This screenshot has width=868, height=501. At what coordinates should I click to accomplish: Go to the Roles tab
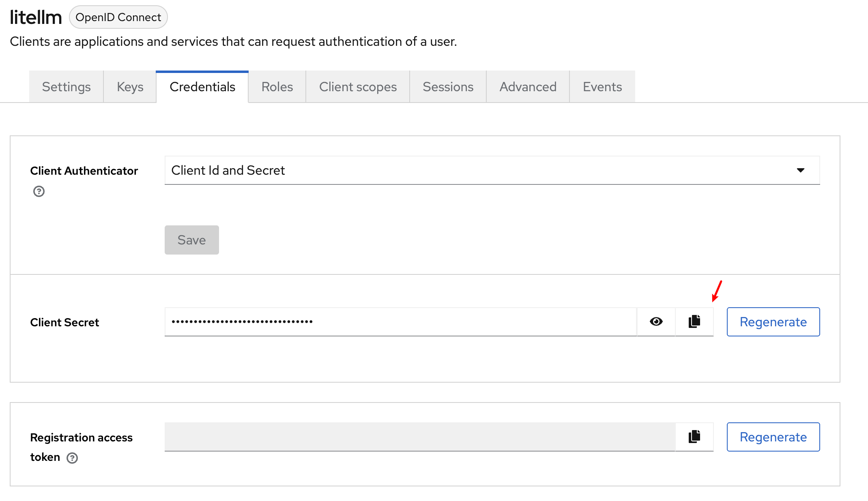(277, 86)
